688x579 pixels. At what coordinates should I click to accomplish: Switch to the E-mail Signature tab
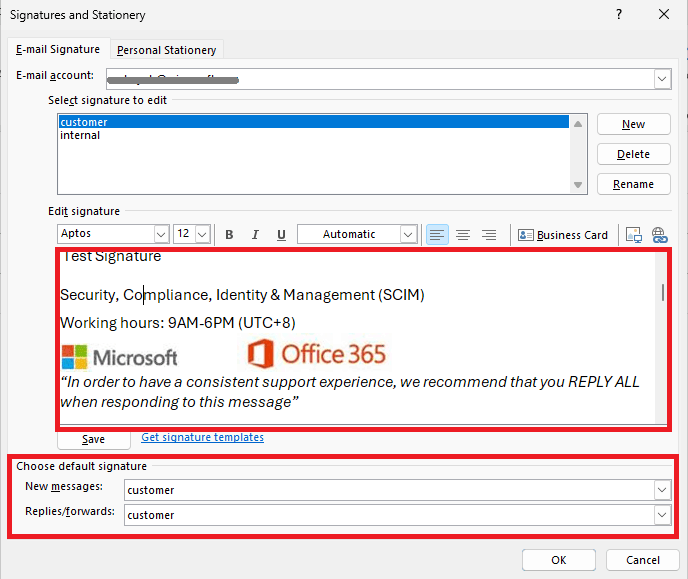tap(58, 49)
